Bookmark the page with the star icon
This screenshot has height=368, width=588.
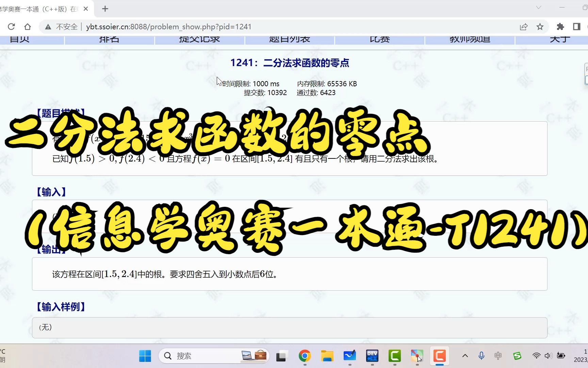point(540,27)
